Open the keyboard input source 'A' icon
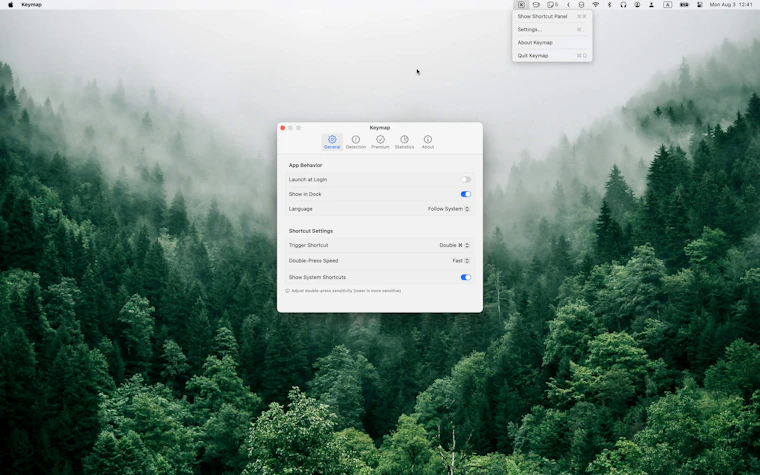760x475 pixels. coord(667,4)
